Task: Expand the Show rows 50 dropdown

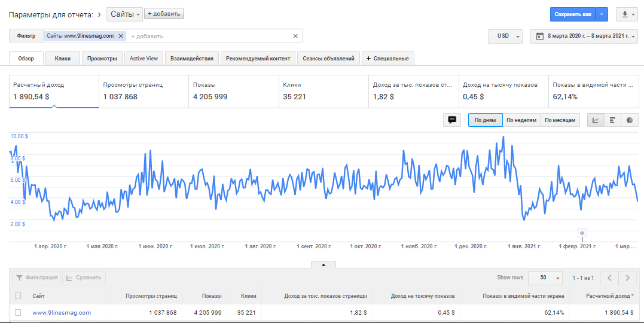Action: pos(545,278)
